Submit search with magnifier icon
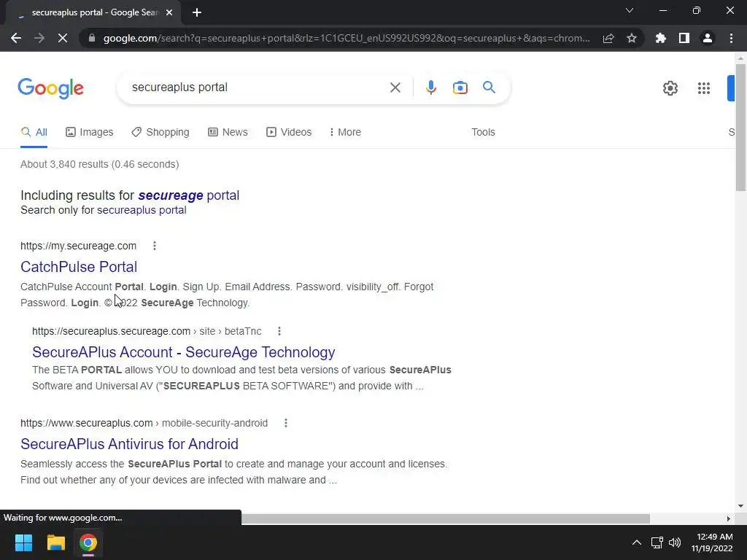Viewport: 747px width, 560px height. pos(489,87)
